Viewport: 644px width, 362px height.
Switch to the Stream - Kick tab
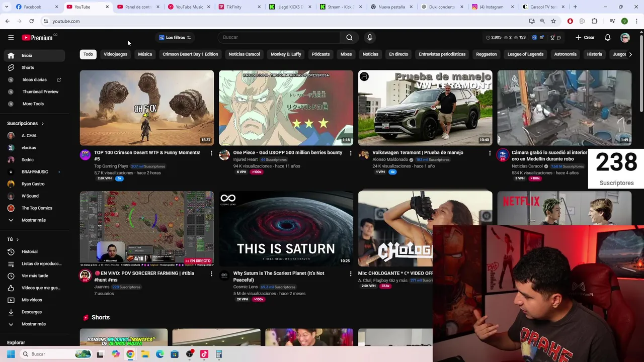tap(340, 7)
